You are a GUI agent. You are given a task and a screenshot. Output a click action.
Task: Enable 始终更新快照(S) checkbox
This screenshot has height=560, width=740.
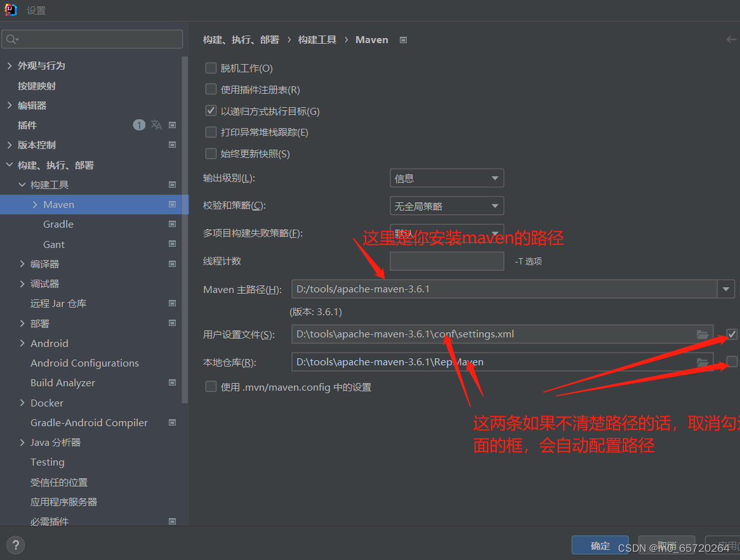[x=211, y=153]
